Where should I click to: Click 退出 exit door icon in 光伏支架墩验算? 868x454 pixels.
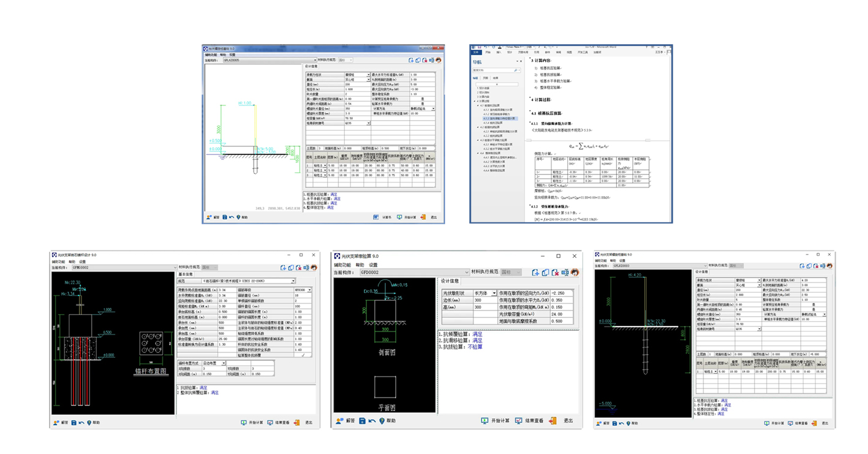[x=553, y=420]
